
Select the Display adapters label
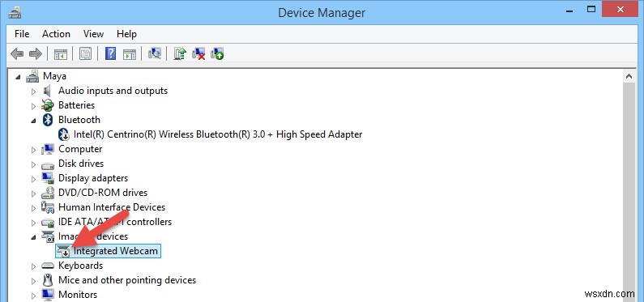tap(93, 178)
